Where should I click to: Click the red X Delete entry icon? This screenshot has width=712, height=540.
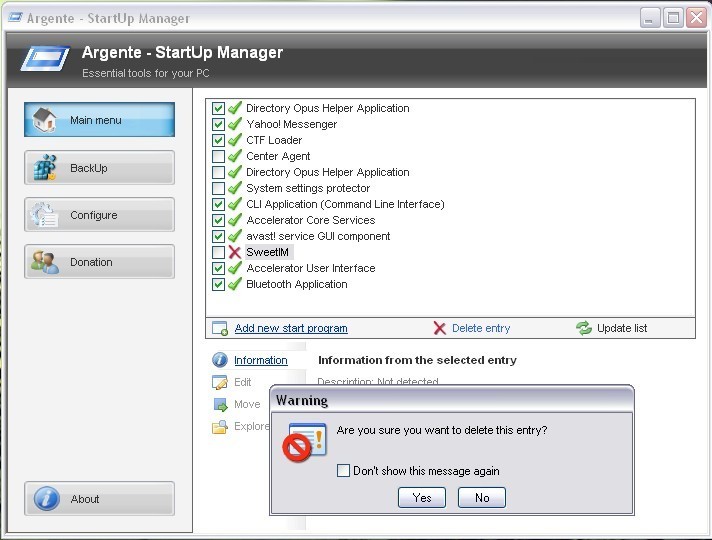(439, 328)
